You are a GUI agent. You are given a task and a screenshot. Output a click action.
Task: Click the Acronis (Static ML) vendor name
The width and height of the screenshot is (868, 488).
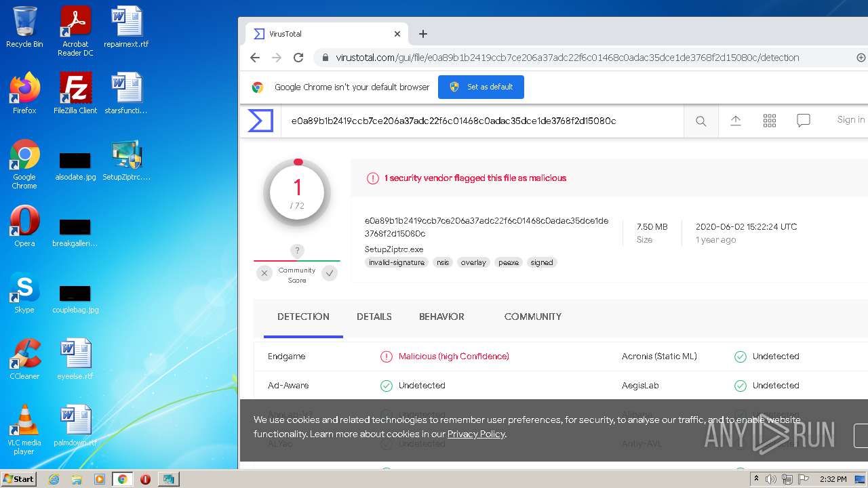pyautogui.click(x=659, y=357)
